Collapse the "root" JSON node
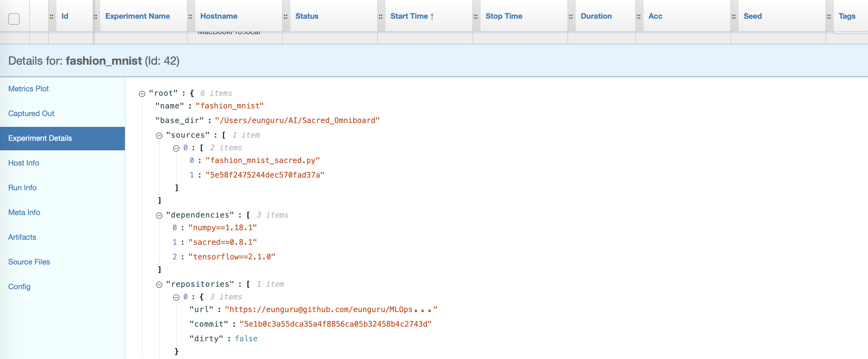868x359 pixels. click(x=142, y=94)
